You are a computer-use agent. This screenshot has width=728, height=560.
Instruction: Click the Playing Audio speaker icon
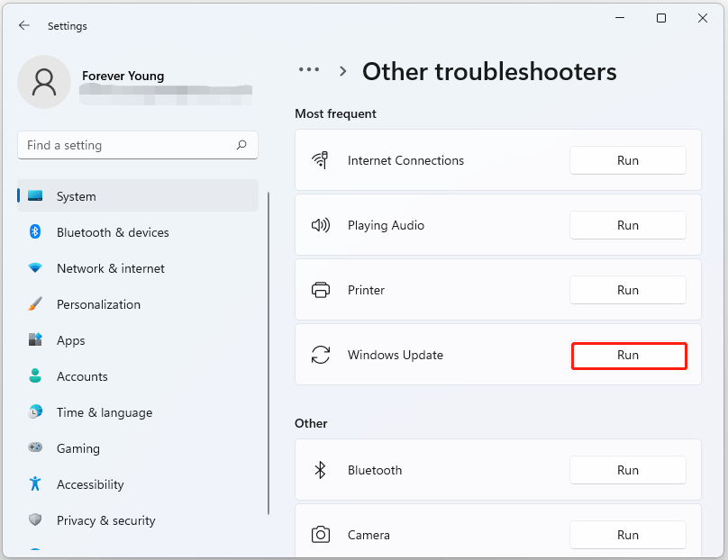click(x=321, y=225)
